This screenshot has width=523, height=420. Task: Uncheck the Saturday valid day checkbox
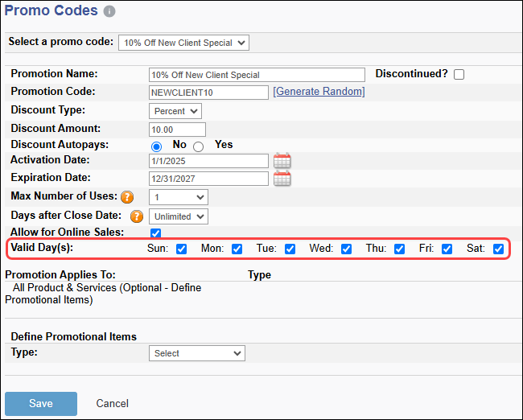[x=498, y=249]
